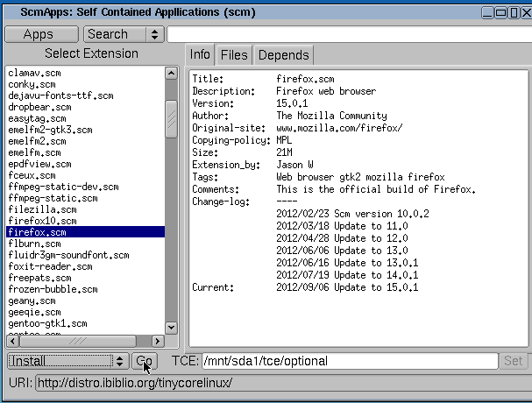Focus the search text field at top
The height and width of the screenshot is (403, 532).
(350, 34)
